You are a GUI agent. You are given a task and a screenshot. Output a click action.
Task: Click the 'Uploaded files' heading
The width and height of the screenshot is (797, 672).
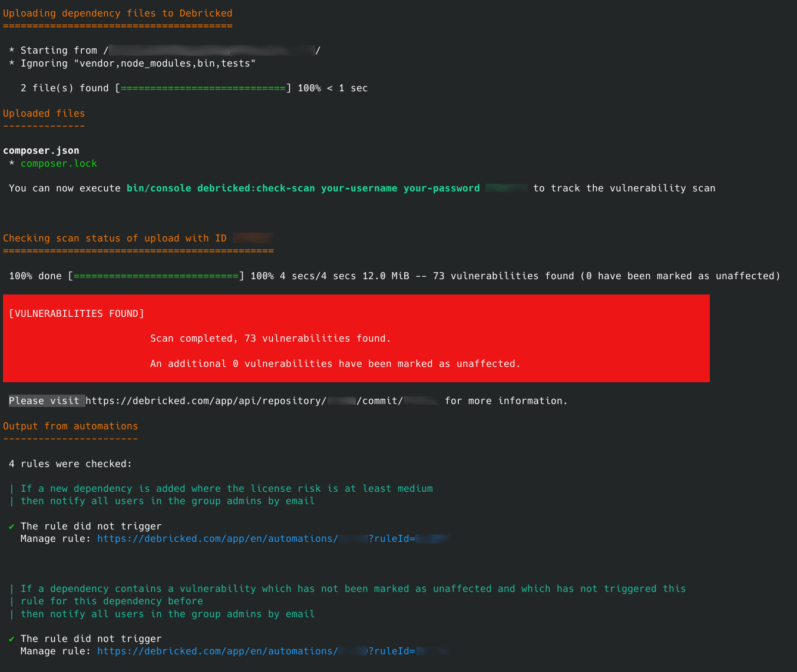pyautogui.click(x=44, y=113)
